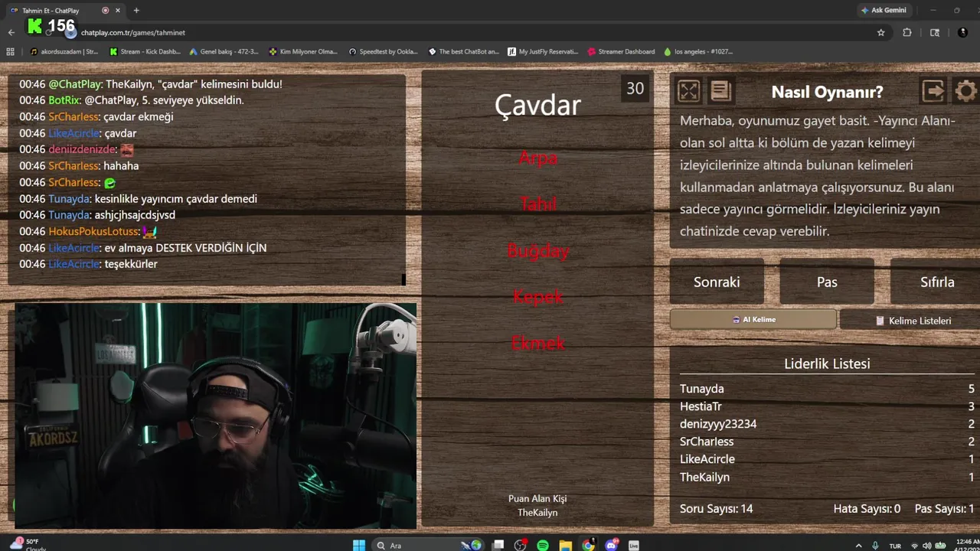The width and height of the screenshot is (980, 551).
Task: Show hidden tray icons chevron
Action: point(858,546)
